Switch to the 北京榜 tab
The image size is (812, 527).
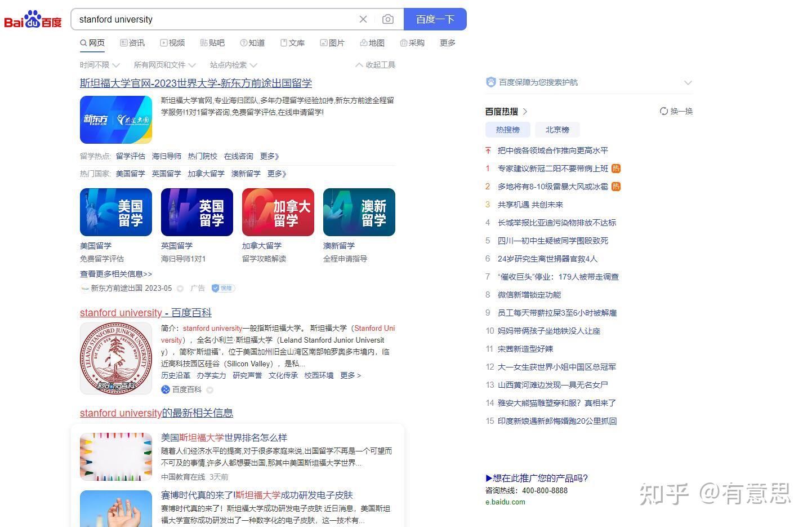(x=557, y=130)
